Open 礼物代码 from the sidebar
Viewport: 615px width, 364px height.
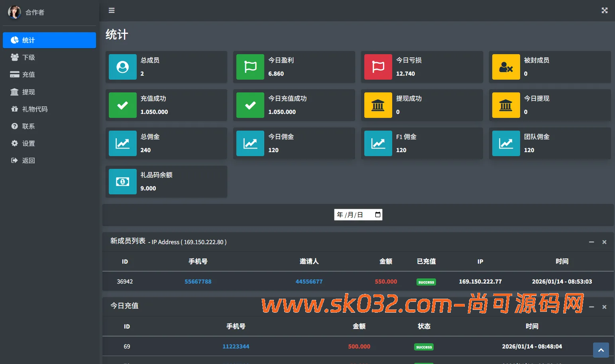pyautogui.click(x=35, y=109)
